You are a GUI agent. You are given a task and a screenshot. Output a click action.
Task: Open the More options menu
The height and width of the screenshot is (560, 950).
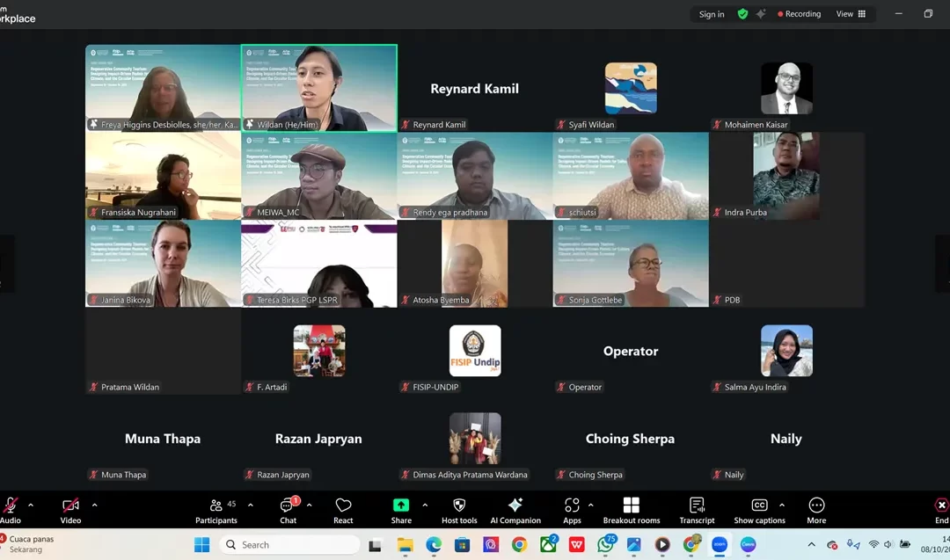[x=816, y=510]
